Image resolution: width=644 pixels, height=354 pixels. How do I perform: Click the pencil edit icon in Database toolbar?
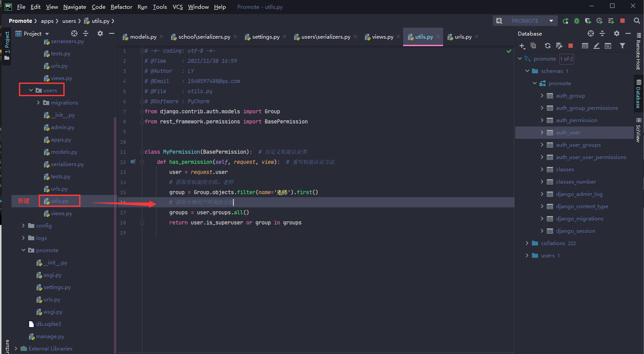[x=597, y=46]
